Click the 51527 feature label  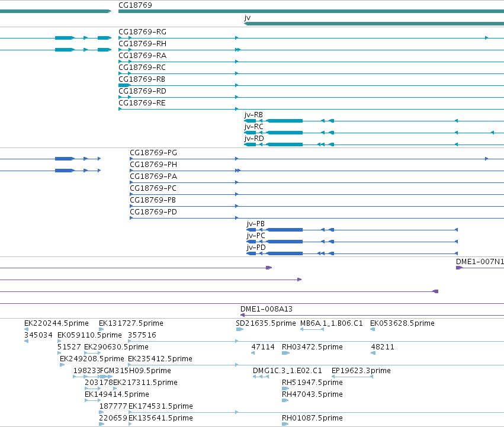point(69,347)
